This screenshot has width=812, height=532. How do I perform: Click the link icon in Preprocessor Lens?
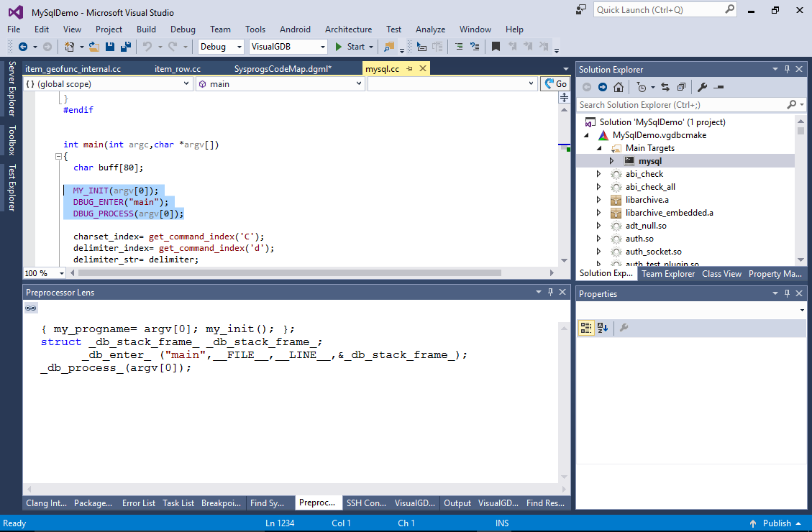coord(31,308)
